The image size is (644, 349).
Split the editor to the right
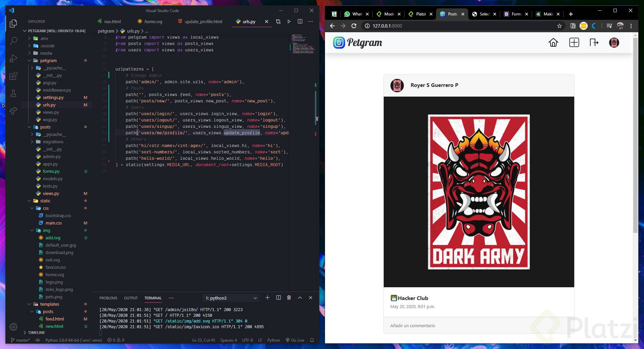(300, 21)
